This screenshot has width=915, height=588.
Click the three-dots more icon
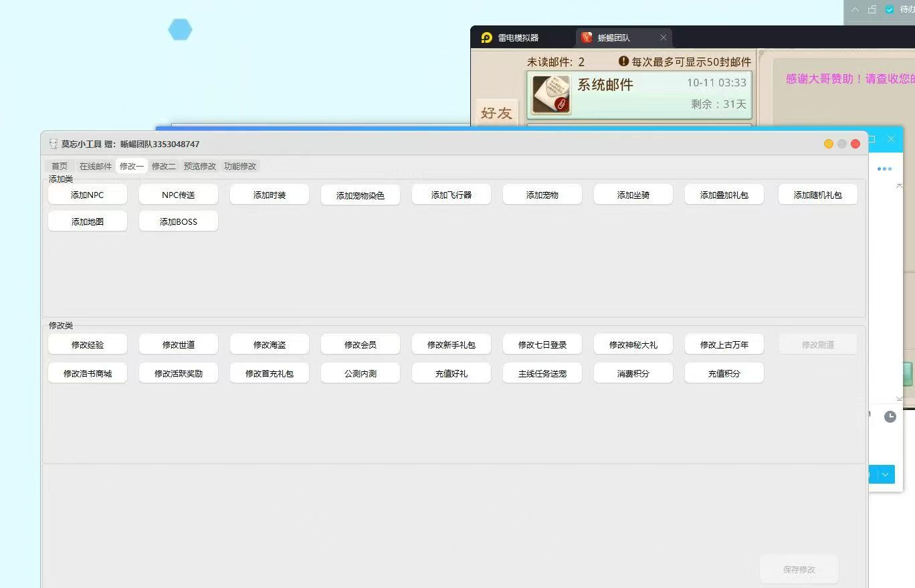tap(884, 169)
